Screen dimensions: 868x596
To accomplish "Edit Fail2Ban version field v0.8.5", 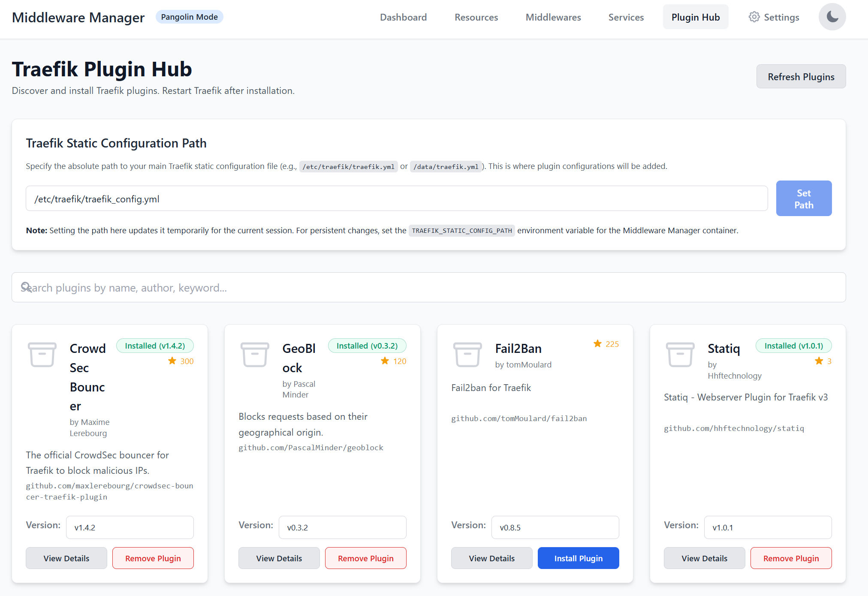I will point(555,527).
